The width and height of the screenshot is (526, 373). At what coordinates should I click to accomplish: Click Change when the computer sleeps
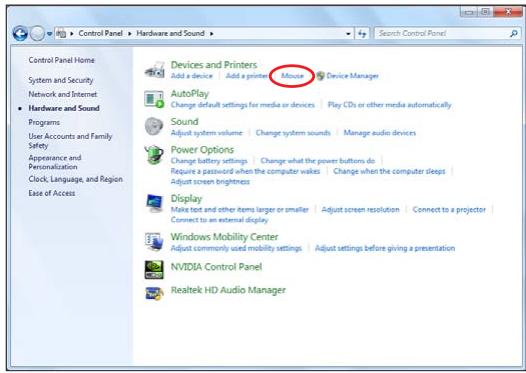pyautogui.click(x=389, y=171)
